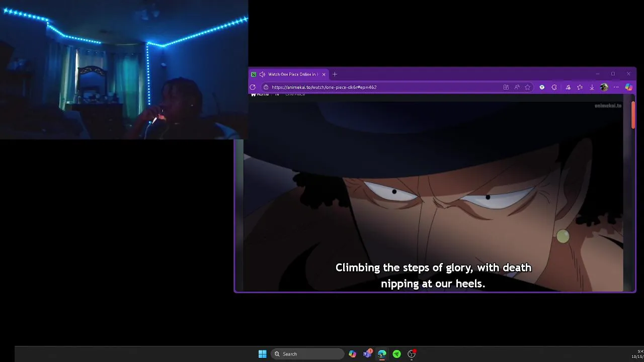The width and height of the screenshot is (644, 362).
Task: Open the shield extension icon
Action: click(x=542, y=87)
